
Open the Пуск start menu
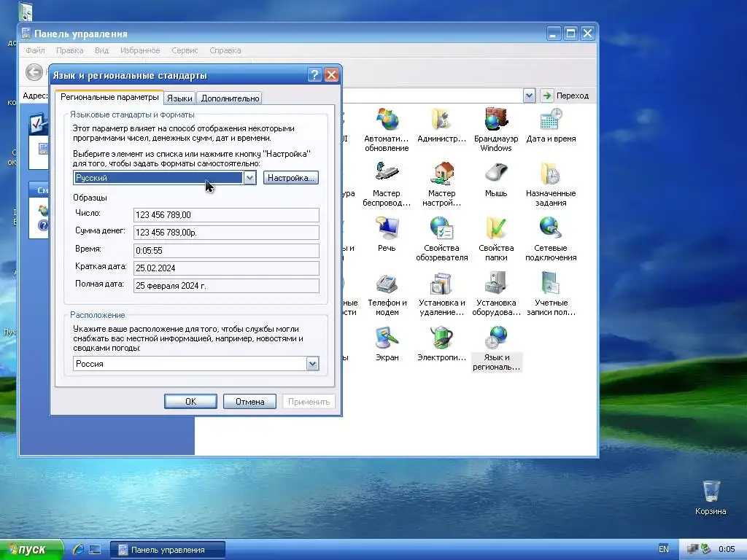point(31,550)
